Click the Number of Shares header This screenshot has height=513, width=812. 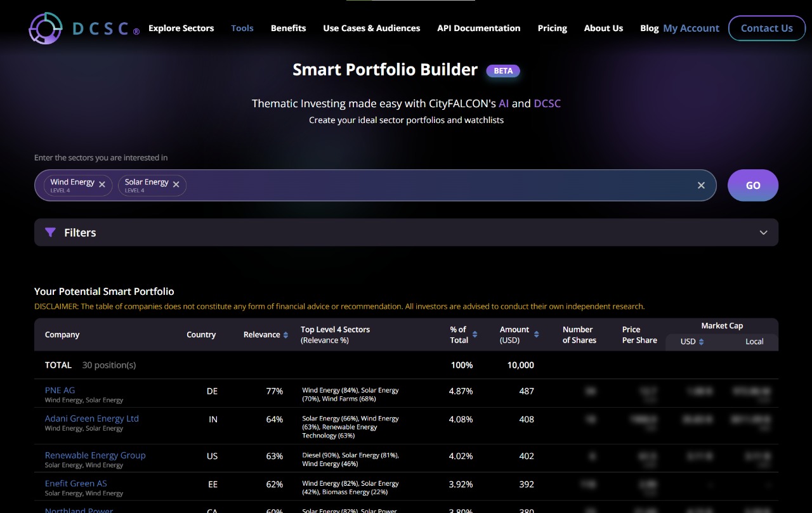579,335
